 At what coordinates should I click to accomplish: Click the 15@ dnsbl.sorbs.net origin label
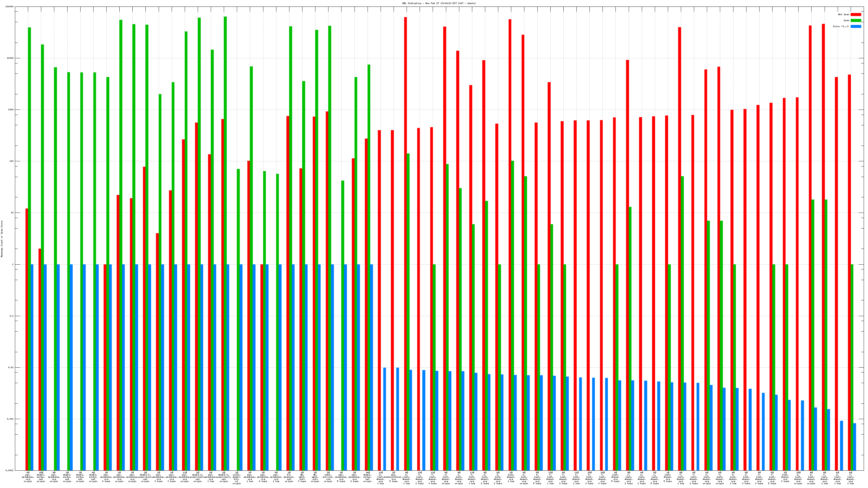(41, 477)
